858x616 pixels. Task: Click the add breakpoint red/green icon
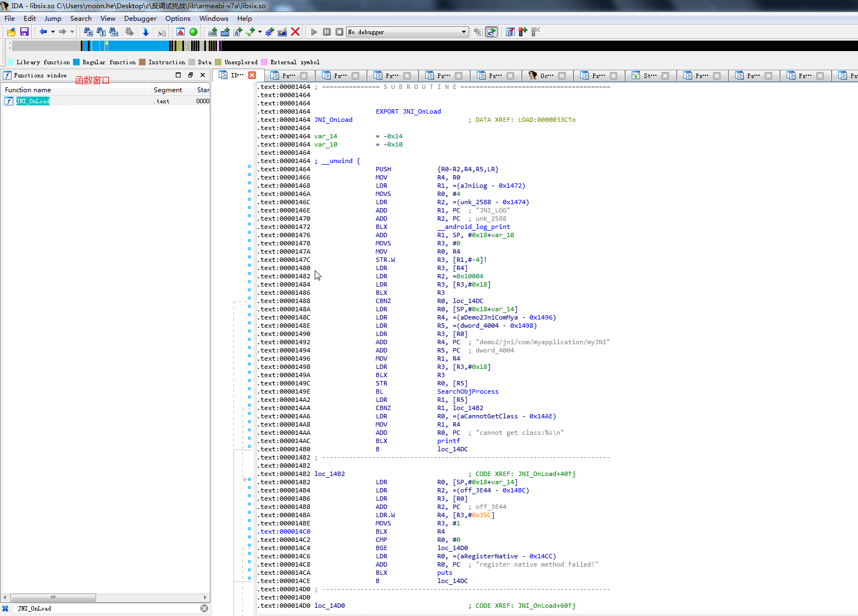click(523, 32)
